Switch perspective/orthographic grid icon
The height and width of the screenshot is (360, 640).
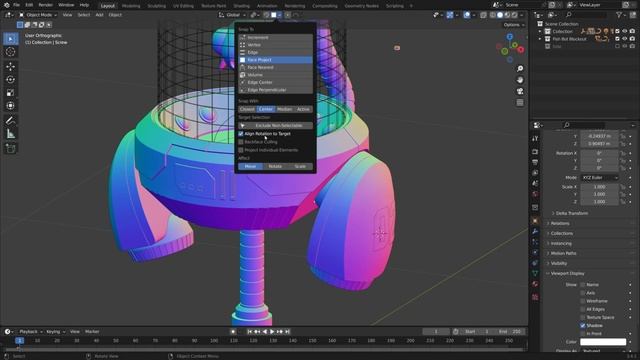click(520, 102)
